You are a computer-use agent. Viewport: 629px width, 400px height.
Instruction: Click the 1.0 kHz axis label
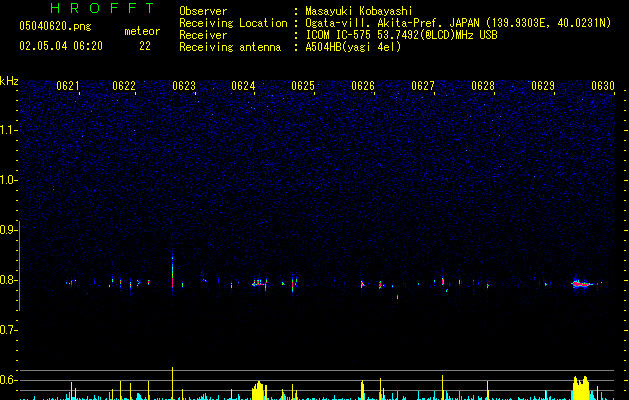click(x=8, y=180)
